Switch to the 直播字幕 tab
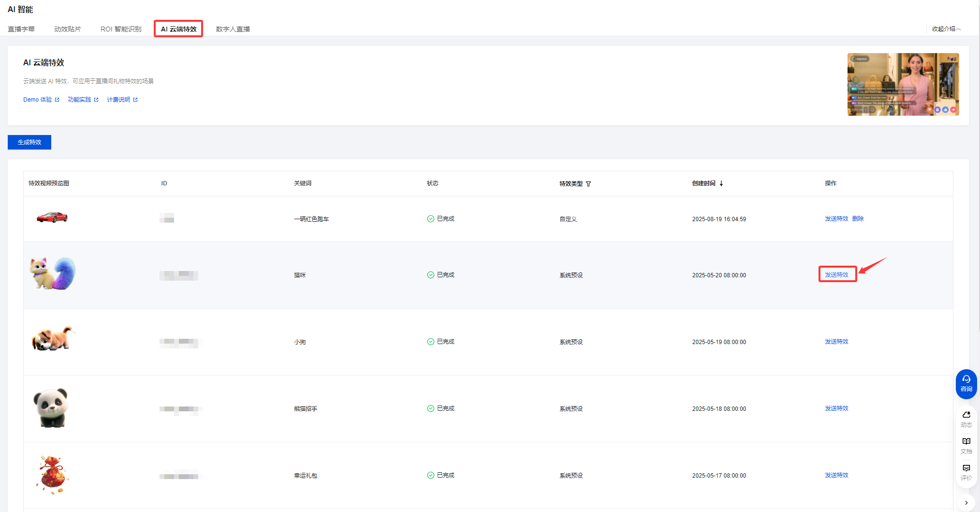 (x=21, y=29)
